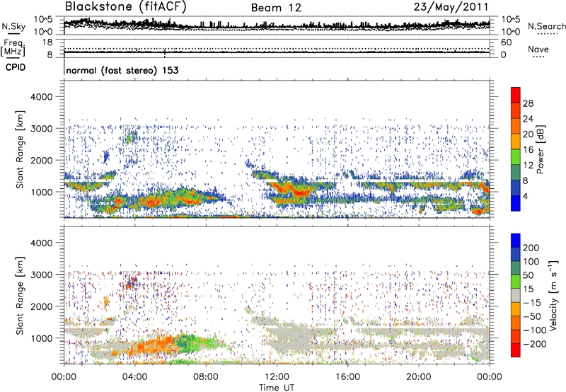The width and height of the screenshot is (566, 392).
Task: Pick the blue top segment of Velocity colorbar
Action: 516,241
